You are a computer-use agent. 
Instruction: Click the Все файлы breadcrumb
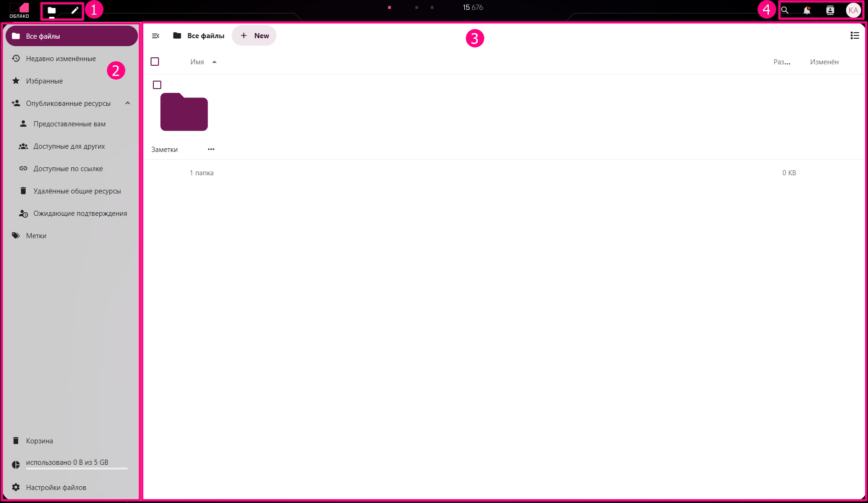(199, 36)
